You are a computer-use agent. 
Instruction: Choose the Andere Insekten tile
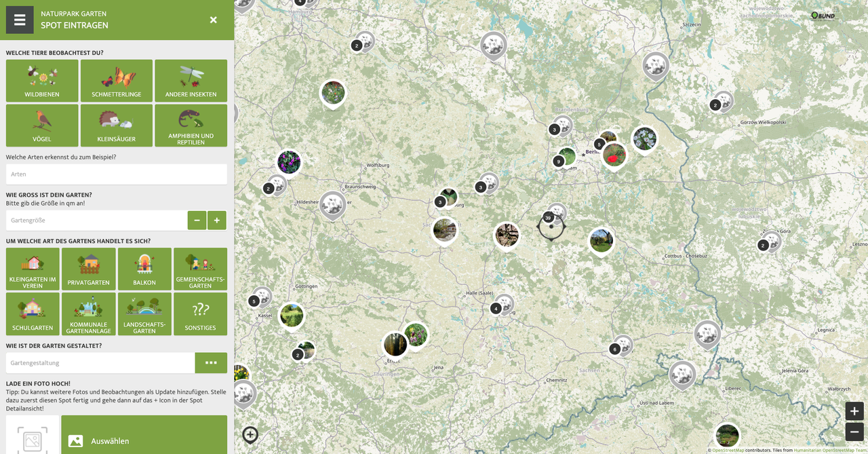(x=191, y=81)
